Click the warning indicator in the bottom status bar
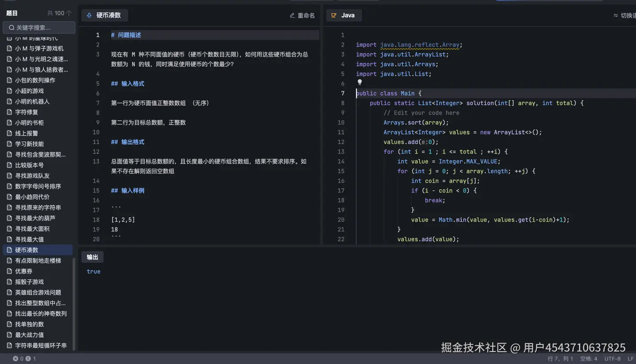 tap(27, 358)
